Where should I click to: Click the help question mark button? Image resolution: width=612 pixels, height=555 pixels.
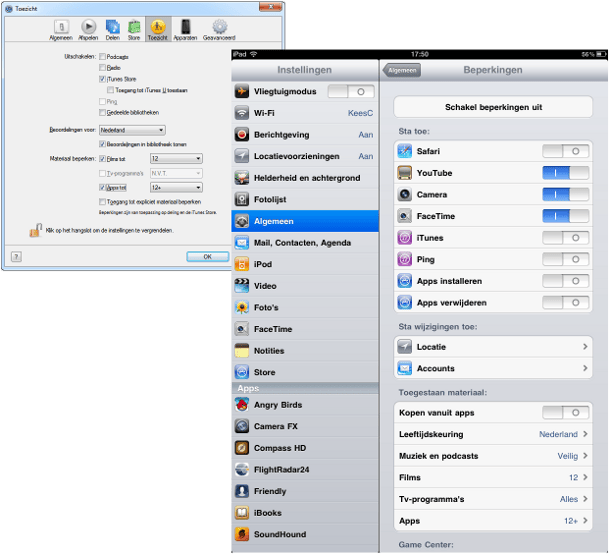(16, 257)
